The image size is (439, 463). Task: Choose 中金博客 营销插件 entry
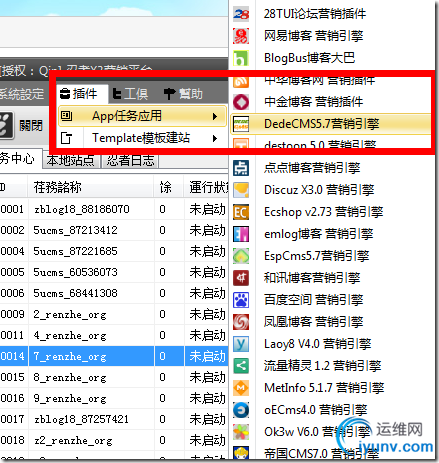click(x=313, y=102)
